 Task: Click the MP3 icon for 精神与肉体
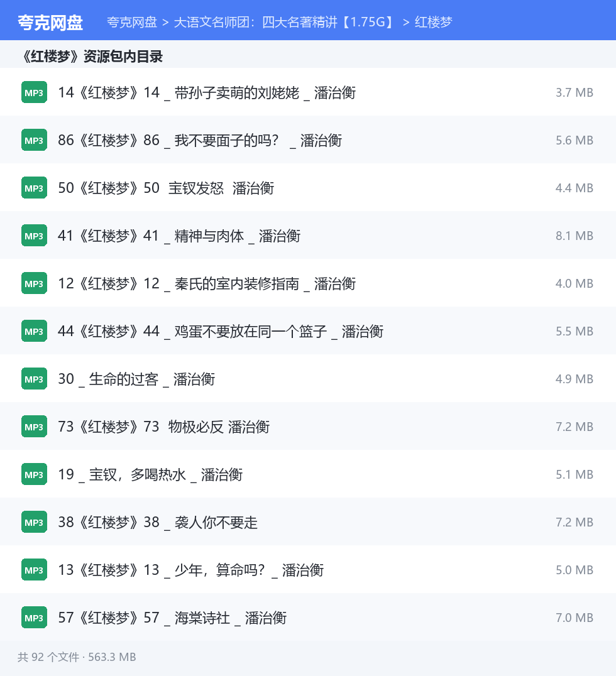coord(34,236)
